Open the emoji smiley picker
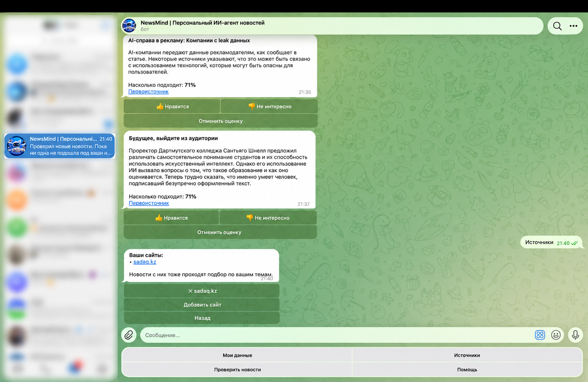 pyautogui.click(x=556, y=335)
